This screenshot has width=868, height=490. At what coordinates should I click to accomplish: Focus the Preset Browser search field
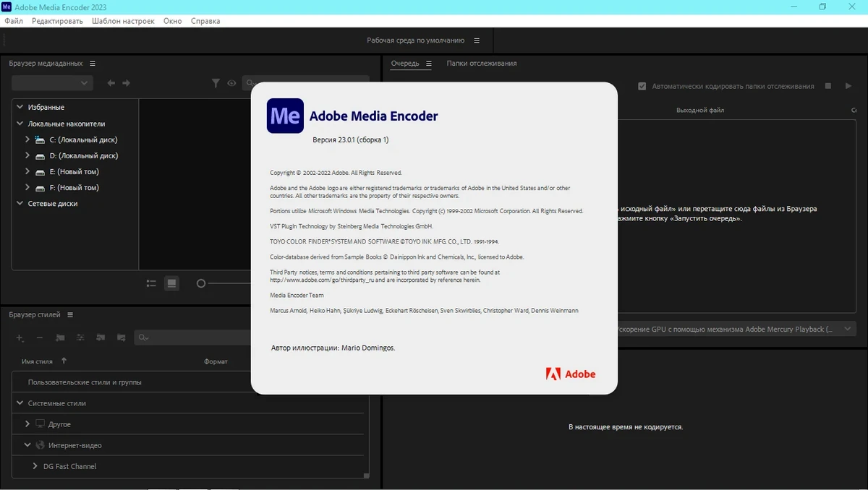coord(194,338)
